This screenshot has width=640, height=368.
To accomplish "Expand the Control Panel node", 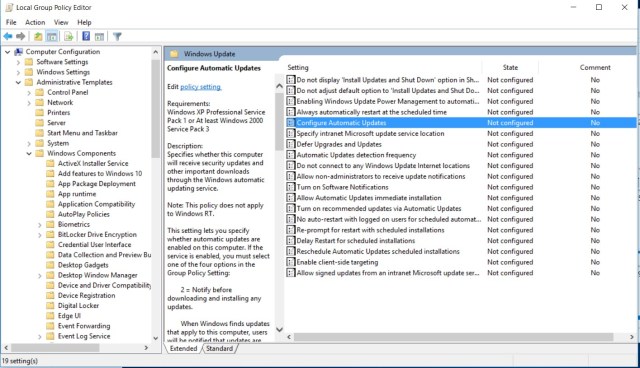I will pyautogui.click(x=29, y=93).
